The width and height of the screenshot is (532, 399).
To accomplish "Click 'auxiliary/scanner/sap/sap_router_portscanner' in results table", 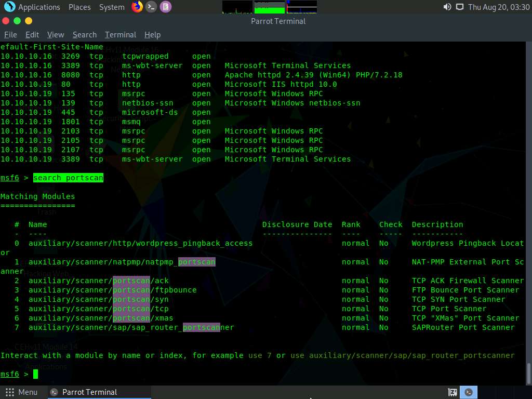I will pos(131,327).
